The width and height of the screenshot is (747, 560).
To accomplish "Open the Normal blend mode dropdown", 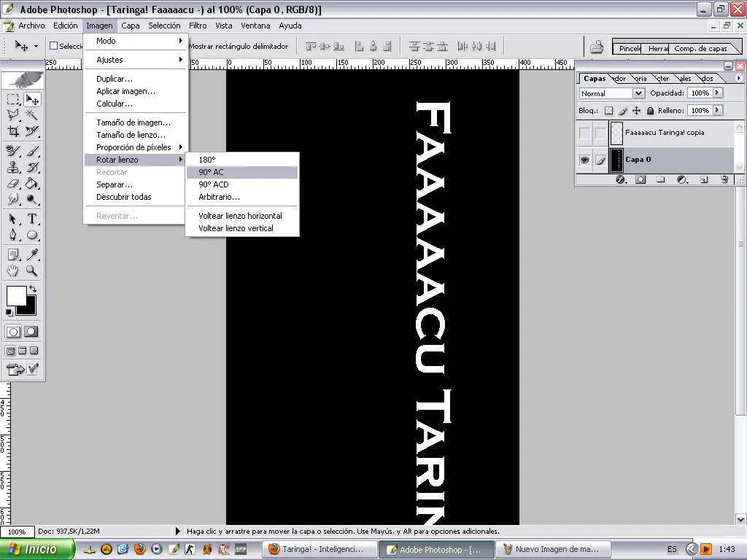I will point(639,93).
